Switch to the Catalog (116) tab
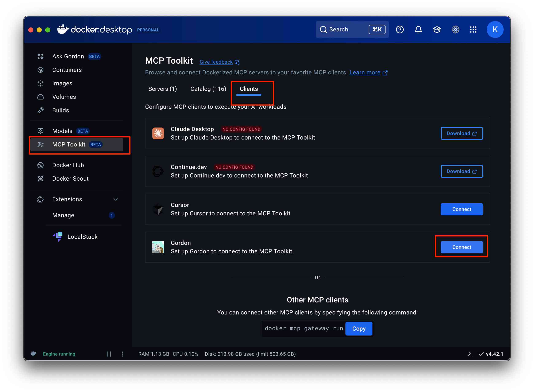 pos(208,89)
